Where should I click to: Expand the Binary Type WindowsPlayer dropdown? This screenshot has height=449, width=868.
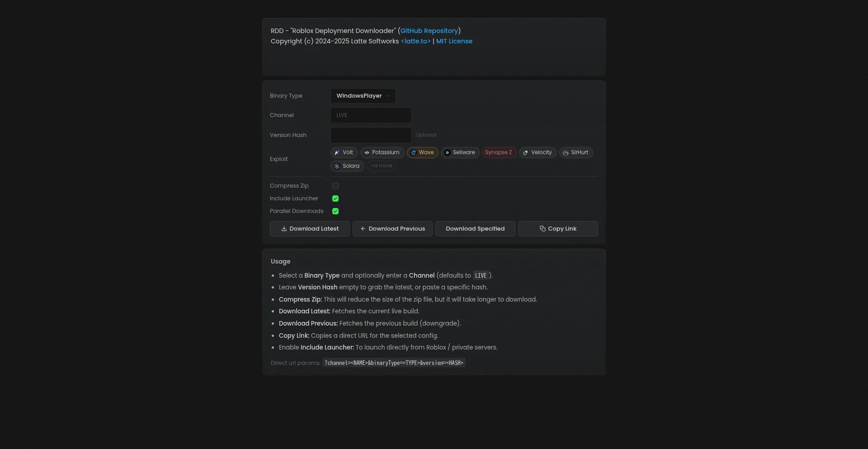click(363, 96)
